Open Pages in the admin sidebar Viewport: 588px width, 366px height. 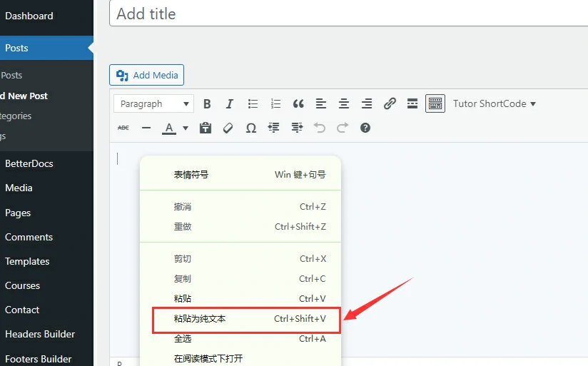click(18, 213)
